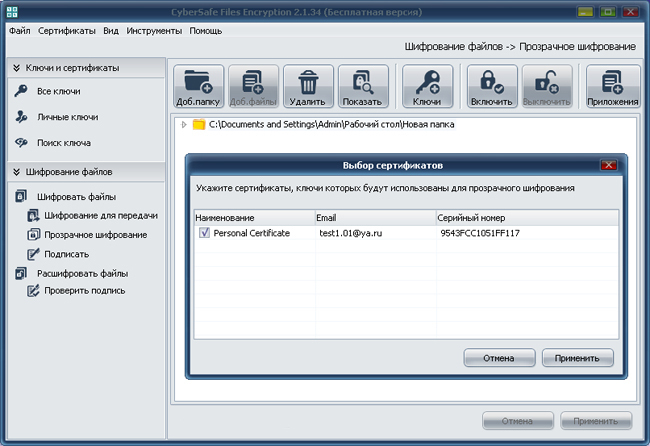Image resolution: width=650 pixels, height=446 pixels.
Task: Toggle the Personal Certificate checkbox
Action: click(x=204, y=233)
